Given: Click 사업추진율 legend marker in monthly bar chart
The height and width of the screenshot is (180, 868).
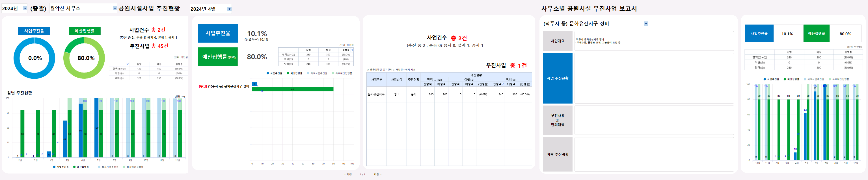Looking at the screenshot, I should pos(54,167).
